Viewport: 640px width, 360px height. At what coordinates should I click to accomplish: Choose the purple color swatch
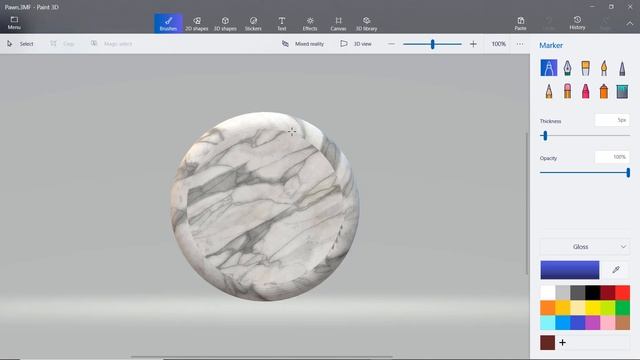[593, 323]
